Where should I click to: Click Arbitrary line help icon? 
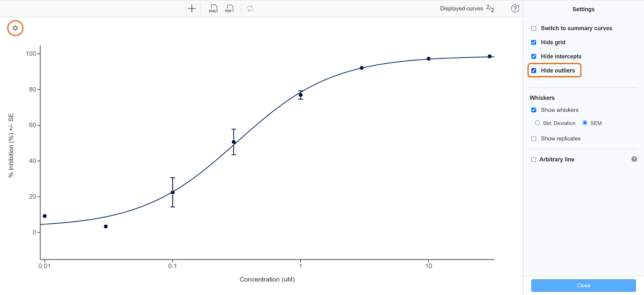tap(634, 159)
